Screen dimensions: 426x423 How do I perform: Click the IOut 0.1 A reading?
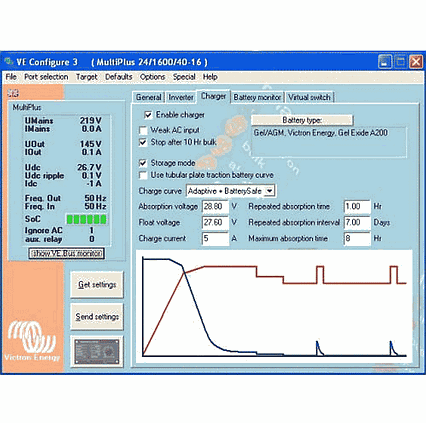63,152
